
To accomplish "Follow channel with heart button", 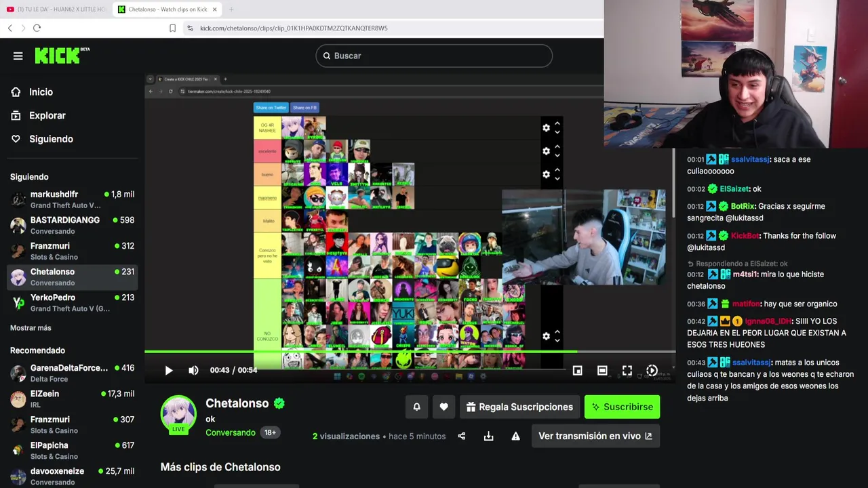I will [x=443, y=407].
